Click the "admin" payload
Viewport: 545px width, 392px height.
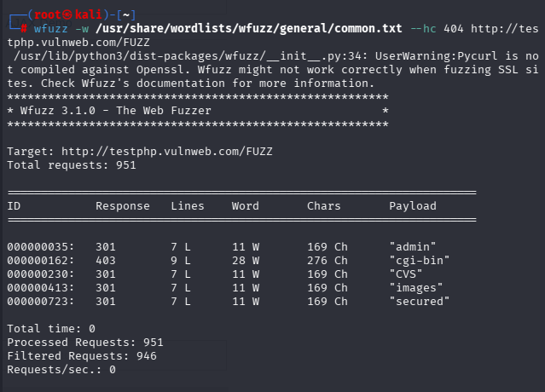click(x=413, y=247)
